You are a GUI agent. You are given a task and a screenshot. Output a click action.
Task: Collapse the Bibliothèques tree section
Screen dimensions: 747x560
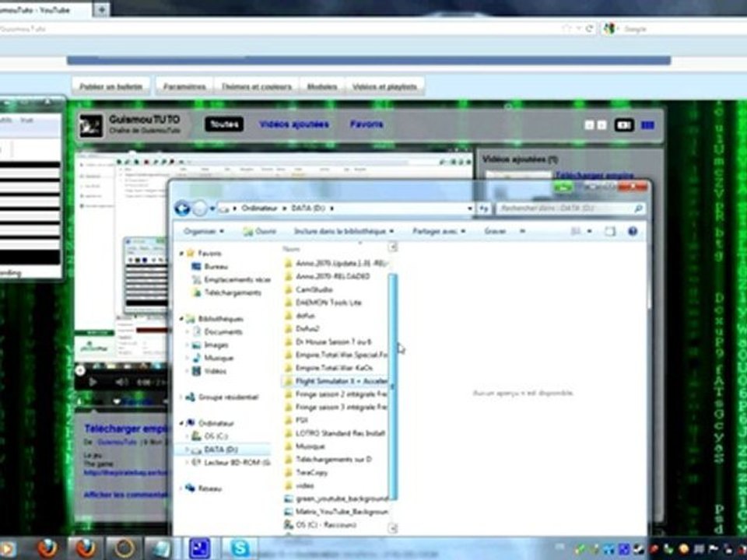click(x=181, y=319)
